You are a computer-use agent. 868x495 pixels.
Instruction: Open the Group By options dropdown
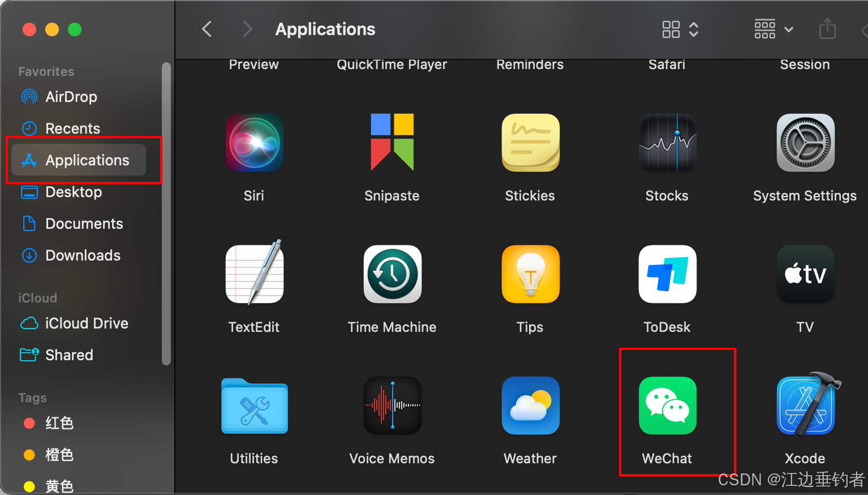click(774, 29)
